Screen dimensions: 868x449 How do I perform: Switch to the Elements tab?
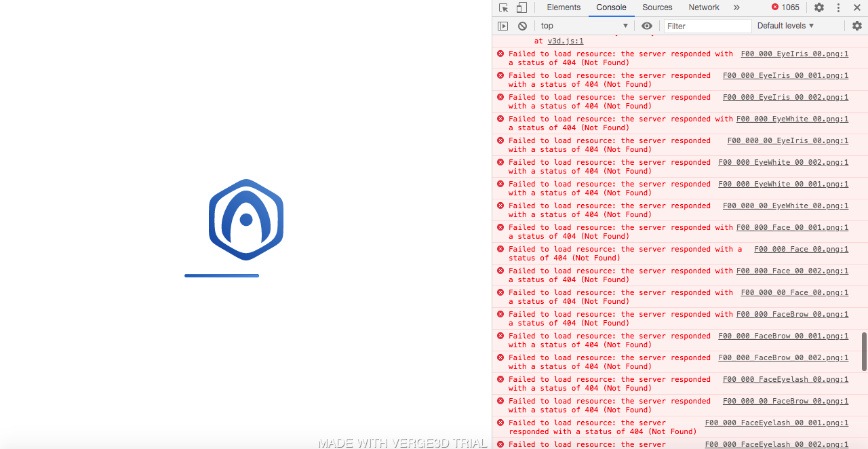pos(564,7)
